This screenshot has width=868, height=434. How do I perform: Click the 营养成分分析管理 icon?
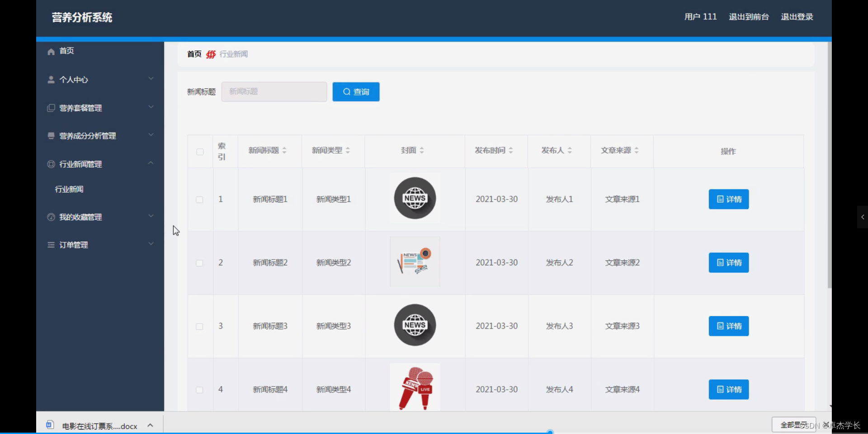click(51, 136)
